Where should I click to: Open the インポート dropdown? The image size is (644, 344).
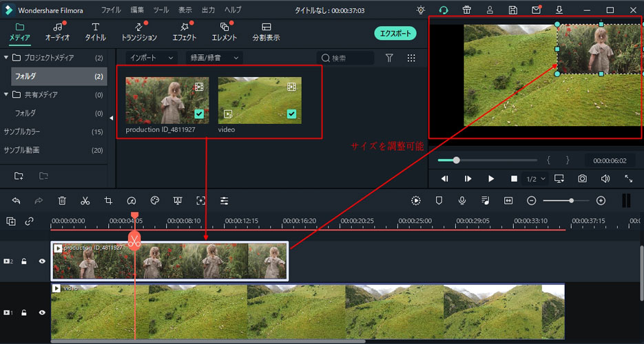pos(151,58)
